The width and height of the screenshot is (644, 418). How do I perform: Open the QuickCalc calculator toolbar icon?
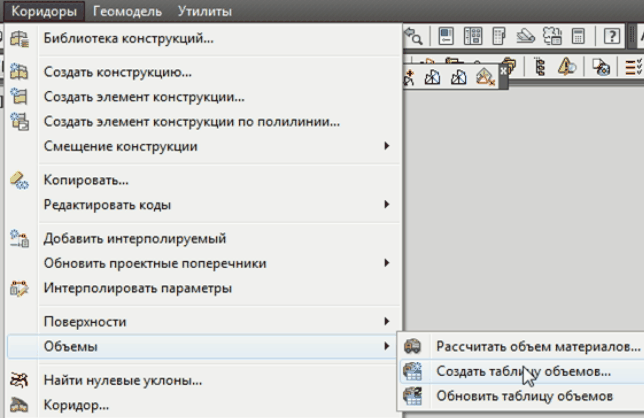point(577,39)
